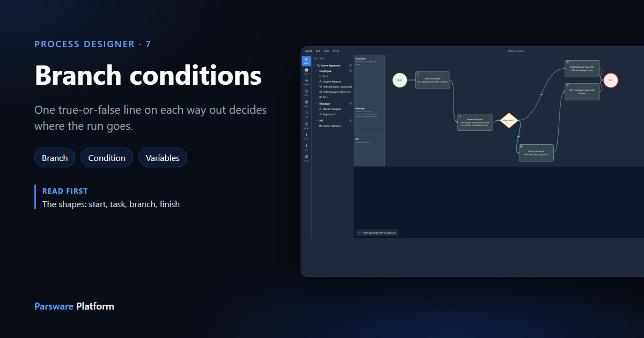Image resolution: width=644 pixels, height=338 pixels.
Task: Select the Finish shape tool
Action: point(306,104)
